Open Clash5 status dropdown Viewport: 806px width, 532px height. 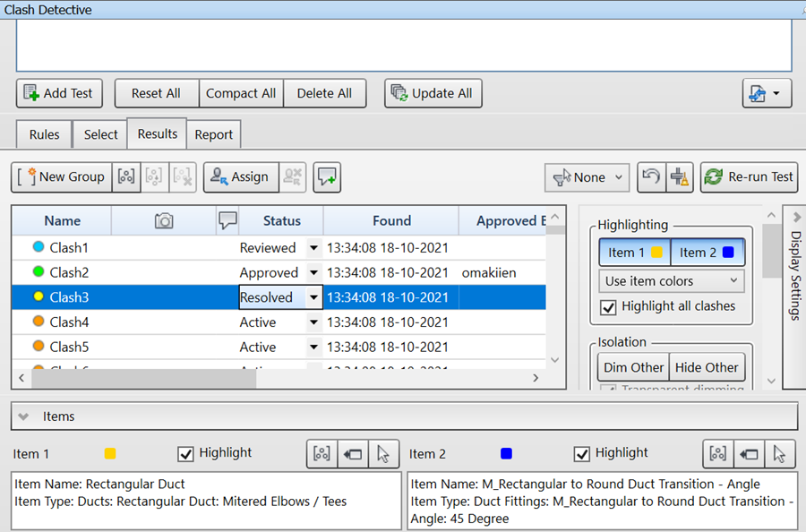(x=313, y=347)
